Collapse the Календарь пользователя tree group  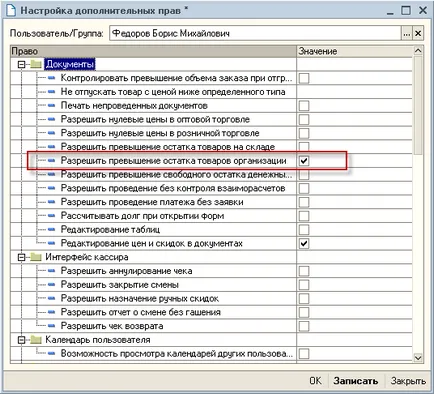coord(22,340)
